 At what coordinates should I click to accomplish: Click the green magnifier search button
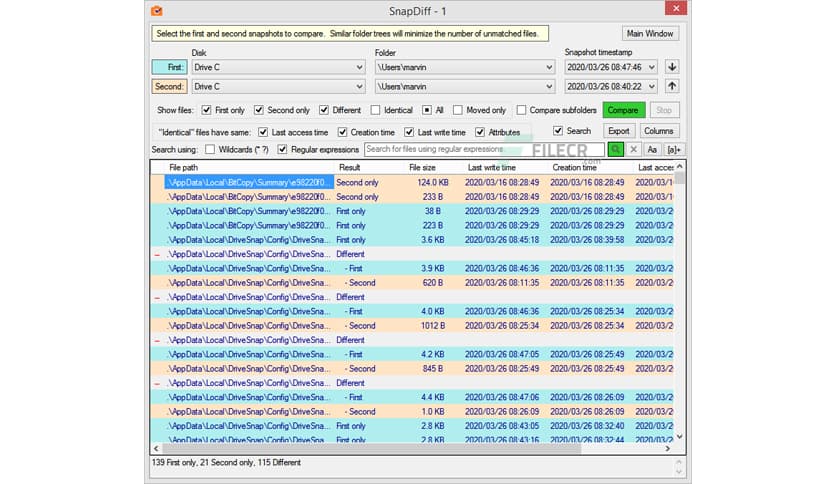coord(615,149)
